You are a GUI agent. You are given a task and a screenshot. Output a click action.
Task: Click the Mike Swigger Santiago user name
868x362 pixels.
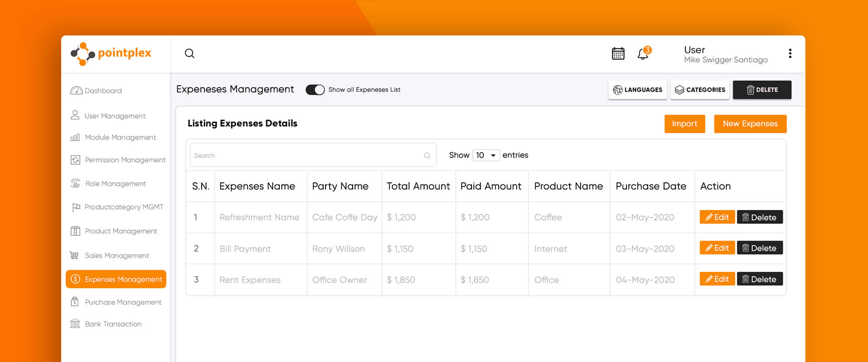pos(726,60)
